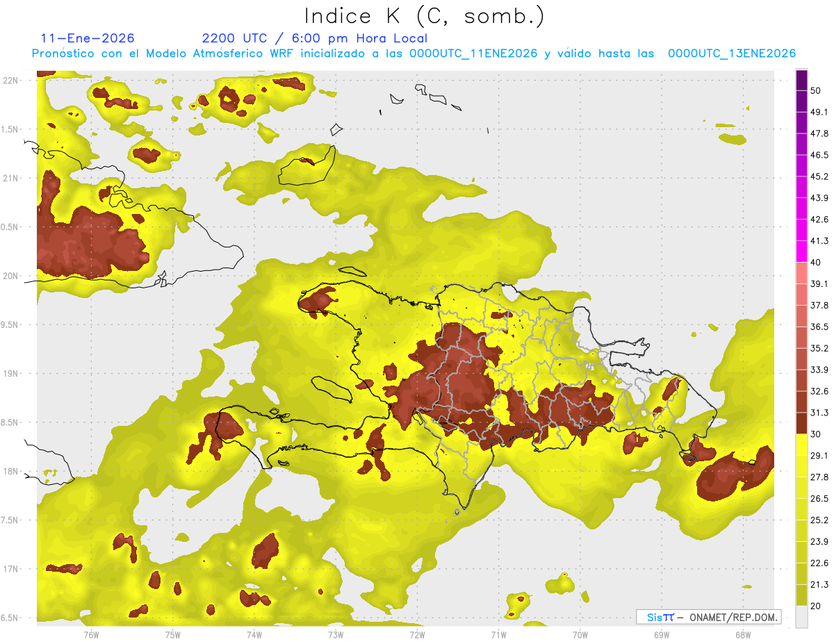The width and height of the screenshot is (834, 644).
Task: Click the legend value "27.8"
Action: (x=819, y=477)
